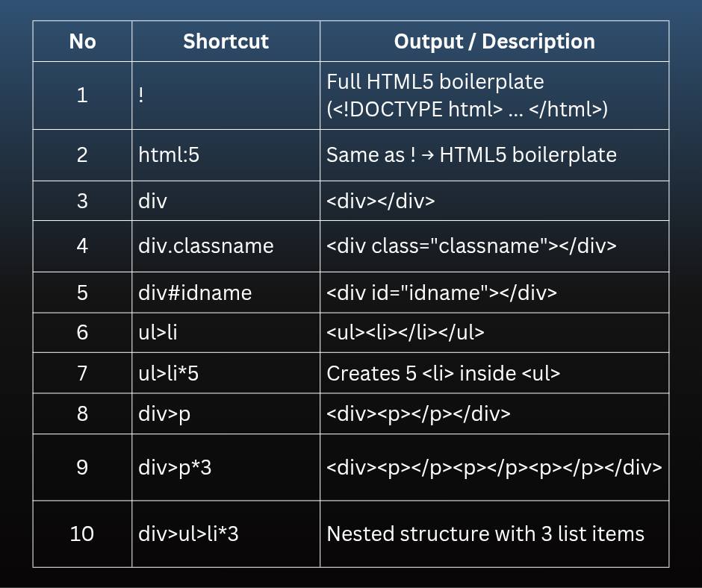Select the "ul>li*5" shortcut cell
Viewport: 702px width, 588px height.
(226, 373)
